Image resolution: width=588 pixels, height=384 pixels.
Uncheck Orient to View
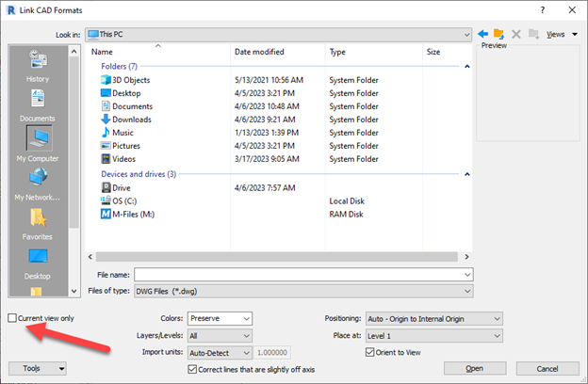[370, 352]
